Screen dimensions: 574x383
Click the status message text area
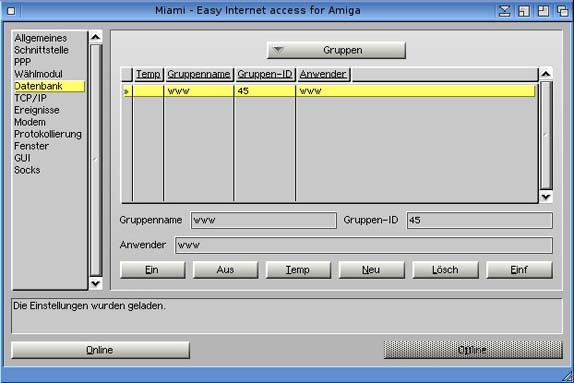287,316
